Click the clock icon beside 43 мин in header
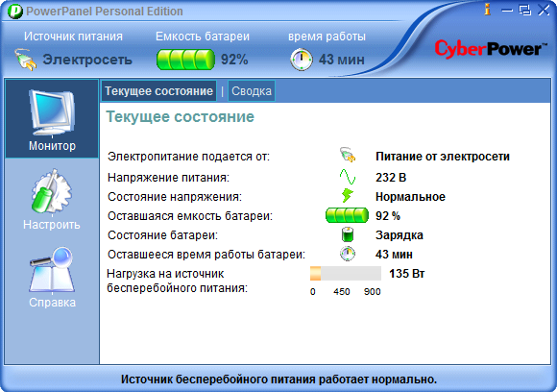 pos(302,60)
